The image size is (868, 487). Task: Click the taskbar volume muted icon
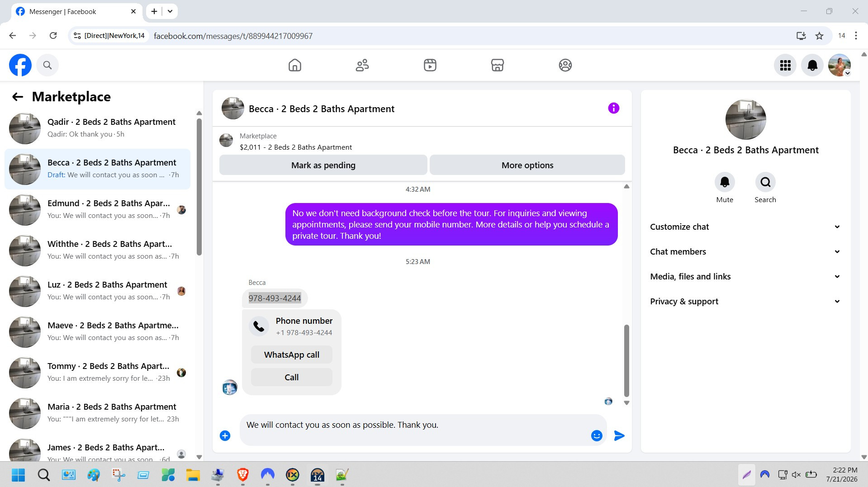click(x=796, y=475)
